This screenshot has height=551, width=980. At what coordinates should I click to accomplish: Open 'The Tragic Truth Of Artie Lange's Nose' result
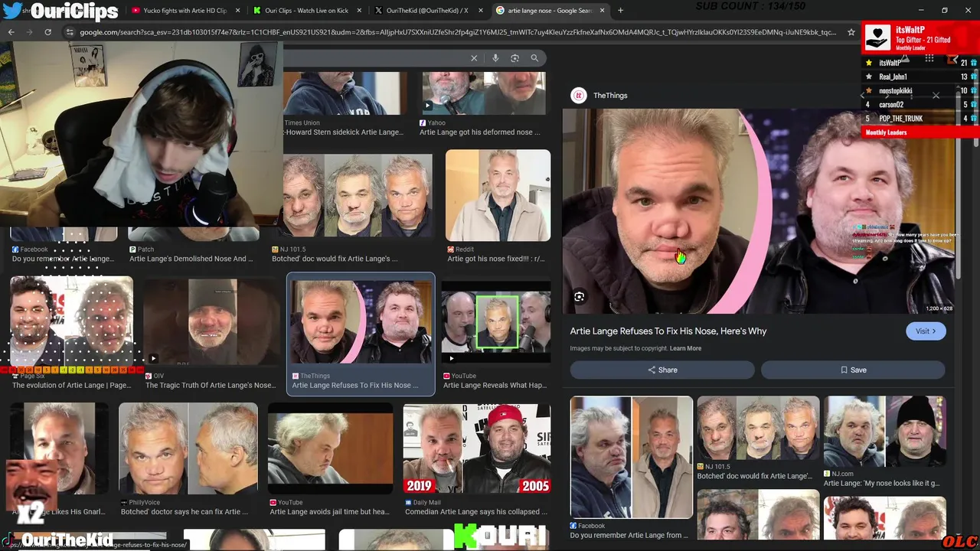coord(211,335)
